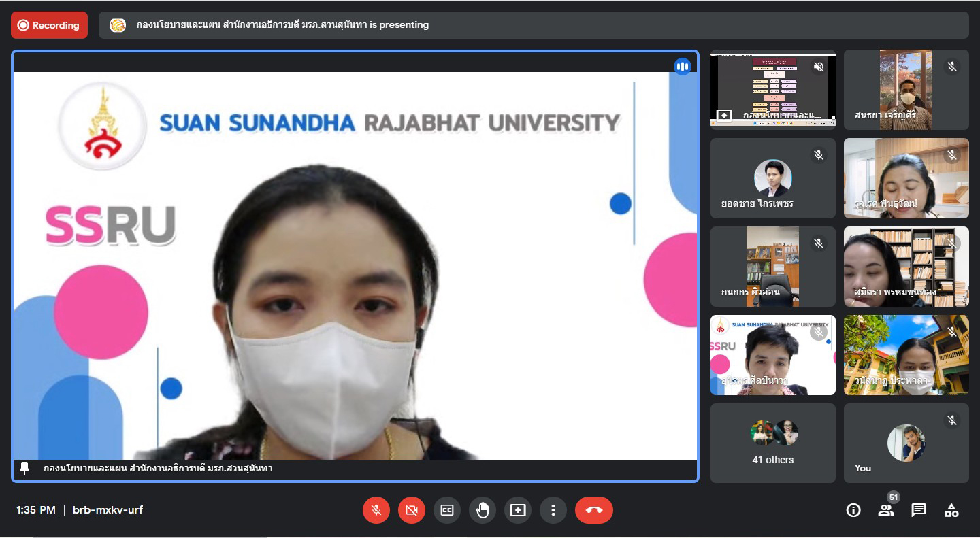Turn on the camera
Viewport: 980px width, 538px height.
click(x=411, y=510)
